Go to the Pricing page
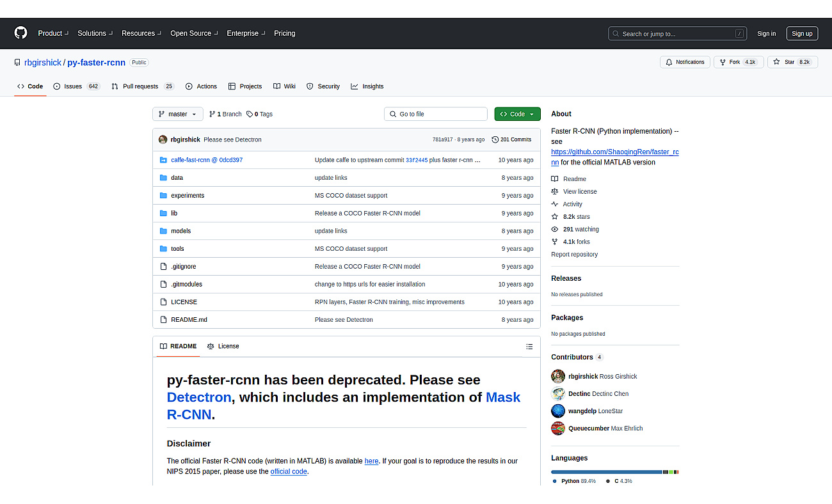 point(285,33)
